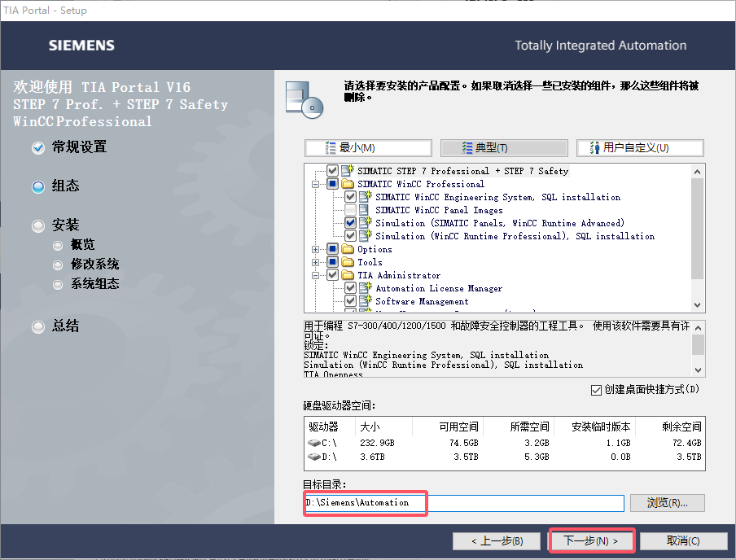Screen dimensions: 736x560
Task: Uncheck Software Management checkbox
Action: coord(350,301)
